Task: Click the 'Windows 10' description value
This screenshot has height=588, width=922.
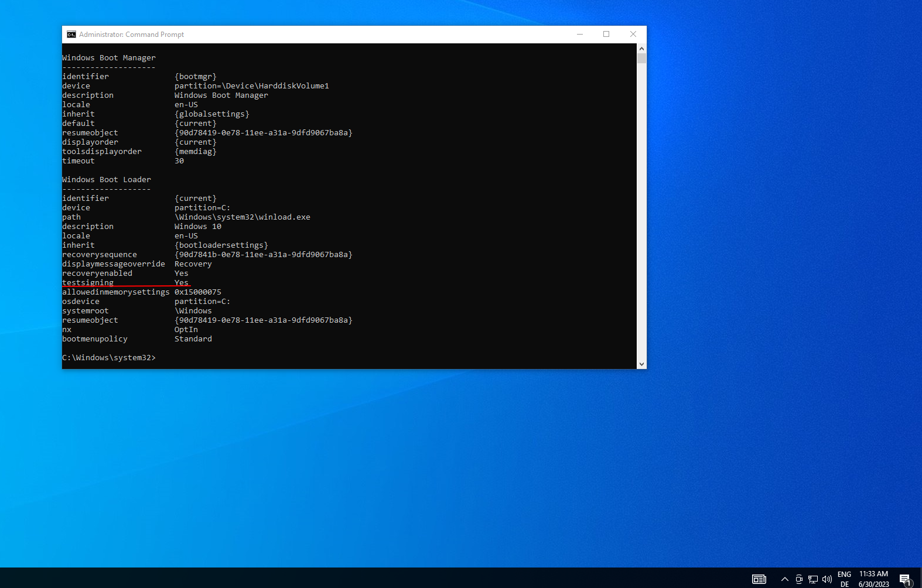Action: coord(198,227)
